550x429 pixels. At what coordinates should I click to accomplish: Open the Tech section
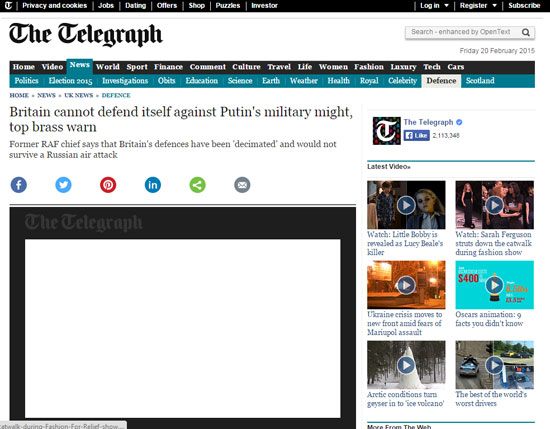pyautogui.click(x=432, y=67)
